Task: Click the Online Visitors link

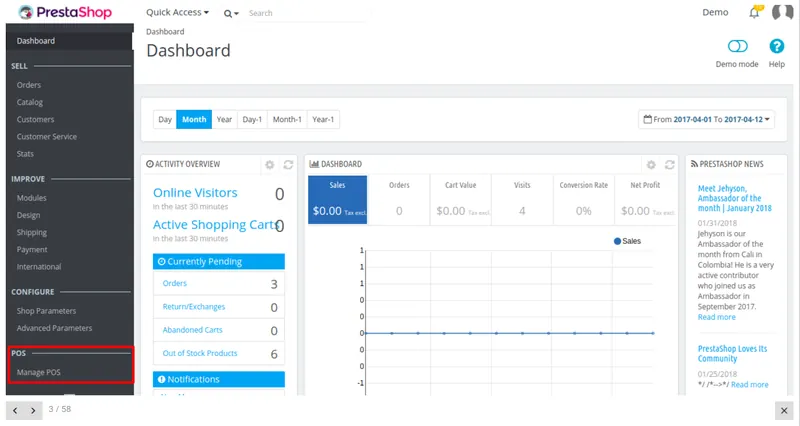Action: pyautogui.click(x=195, y=193)
